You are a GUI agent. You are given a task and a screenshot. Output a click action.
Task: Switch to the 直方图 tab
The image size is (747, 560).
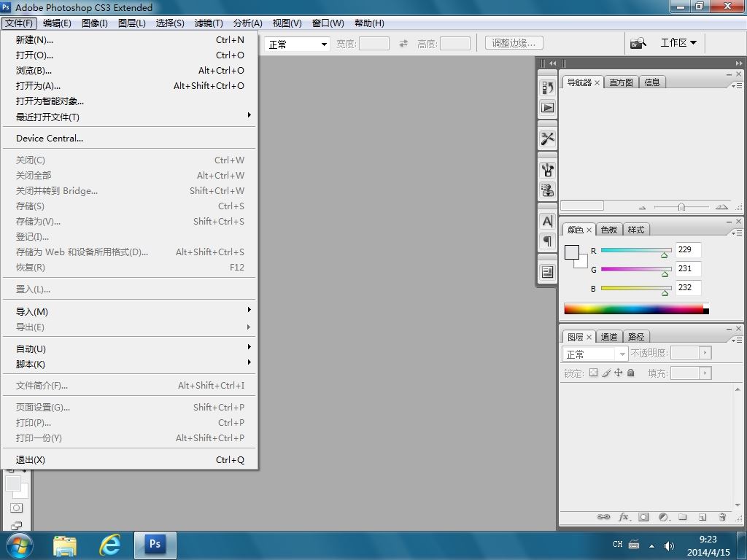pos(622,82)
